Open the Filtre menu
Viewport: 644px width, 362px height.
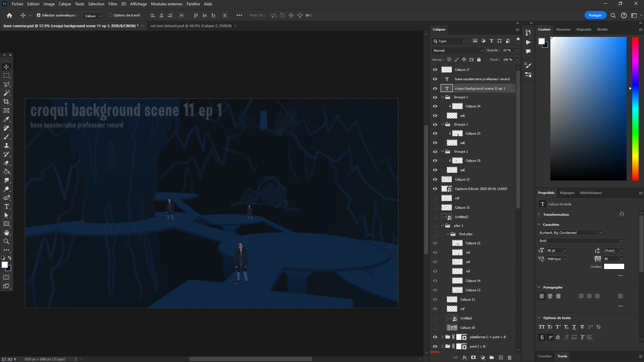[112, 4]
